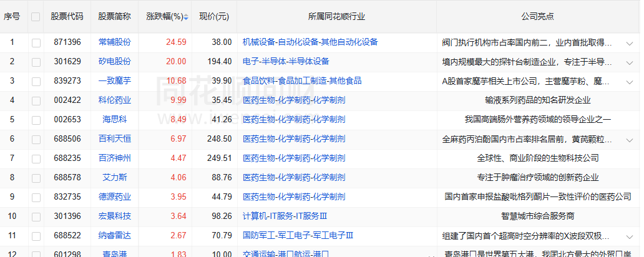Open industry link 机械设备-自动化设备-其他自动化设备
Image resolution: width=644 pixels, height=257 pixels.
[310, 42]
